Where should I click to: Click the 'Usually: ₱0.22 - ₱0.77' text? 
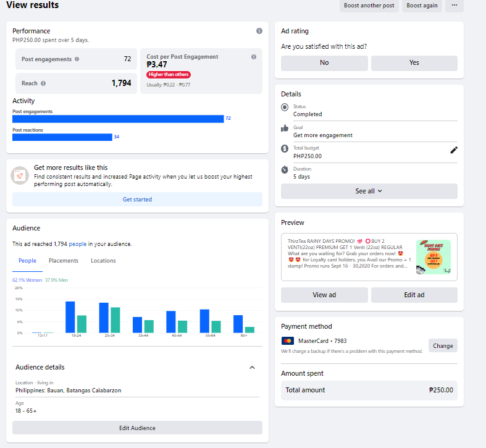click(x=169, y=85)
